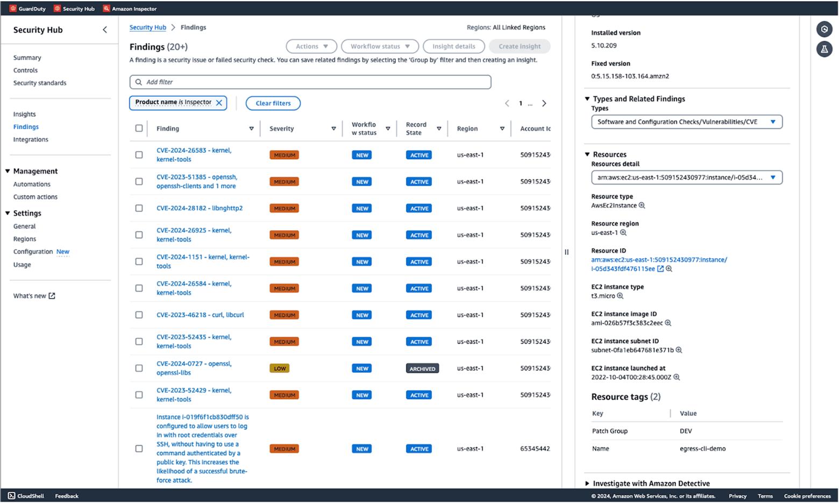Open the Workflow status dropdown
The width and height of the screenshot is (839, 504).
(380, 46)
